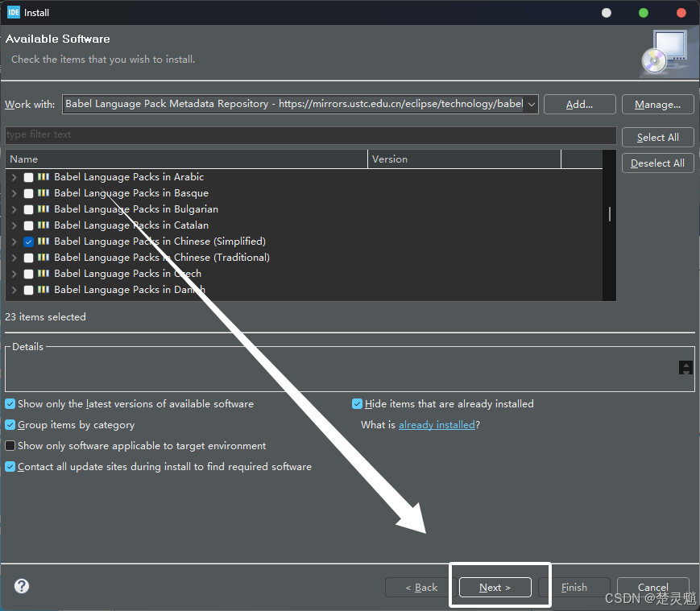Click the Add... repository button

[579, 105]
